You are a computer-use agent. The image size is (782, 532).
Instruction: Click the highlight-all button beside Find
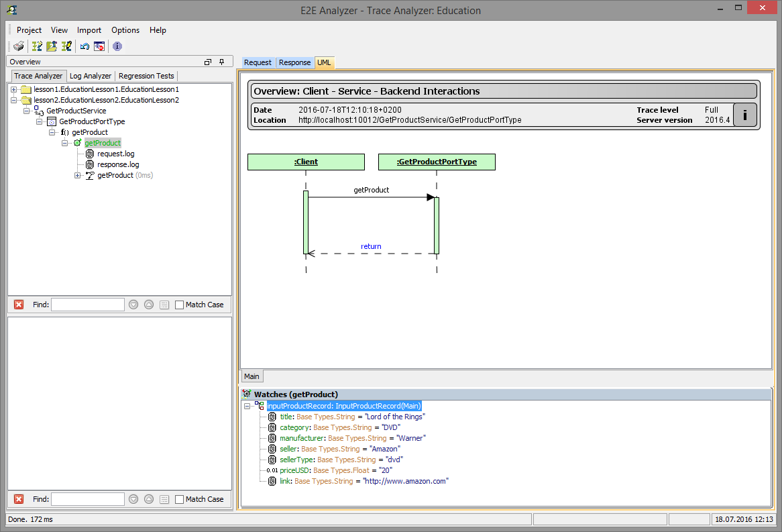(x=164, y=304)
